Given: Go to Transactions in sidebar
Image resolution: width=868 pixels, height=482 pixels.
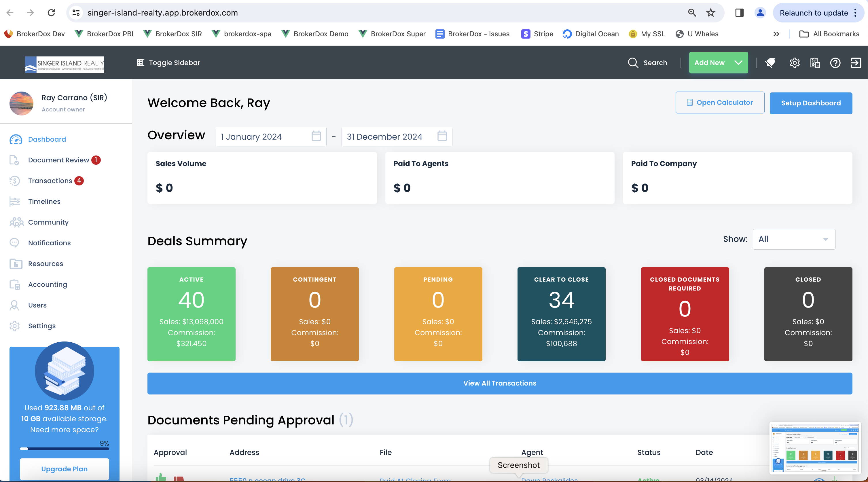Looking at the screenshot, I should pyautogui.click(x=50, y=181).
